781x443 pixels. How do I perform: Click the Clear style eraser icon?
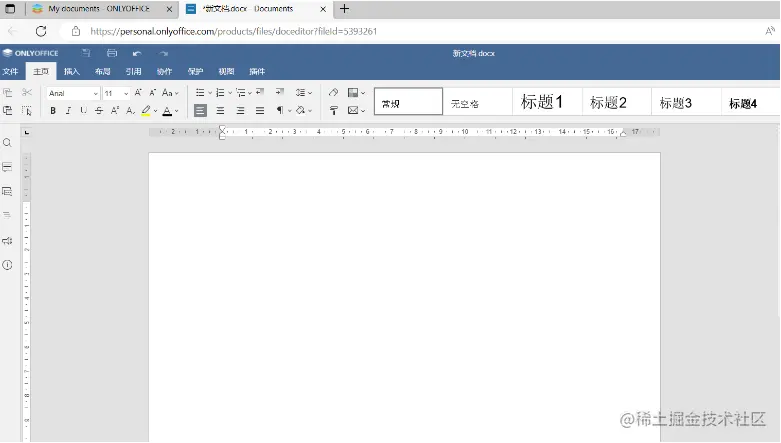click(333, 92)
